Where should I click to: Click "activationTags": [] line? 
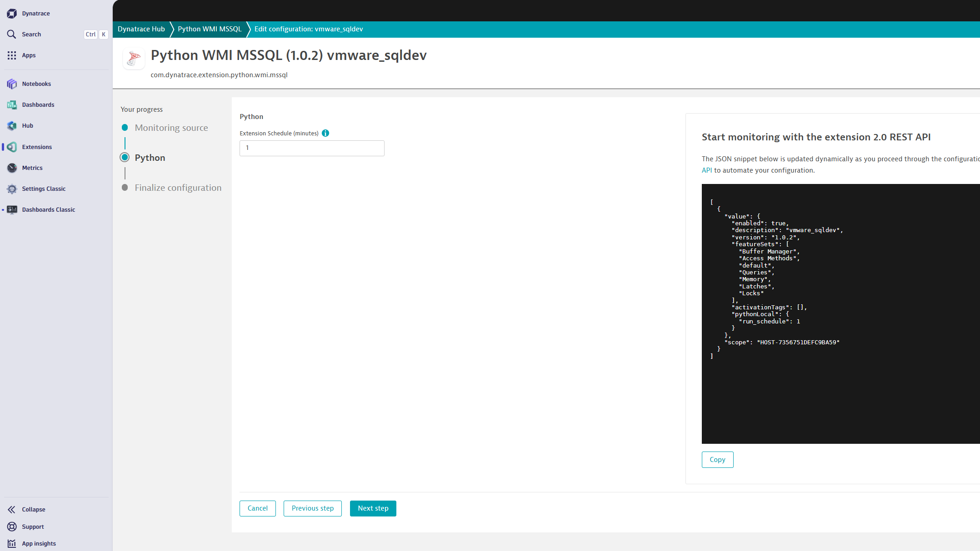(769, 308)
